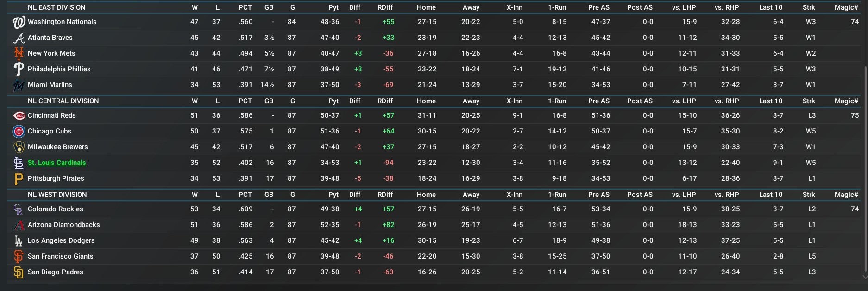Click the Milwaukee Brewers logo icon
Image resolution: width=868 pixels, height=291 pixels.
point(19,147)
